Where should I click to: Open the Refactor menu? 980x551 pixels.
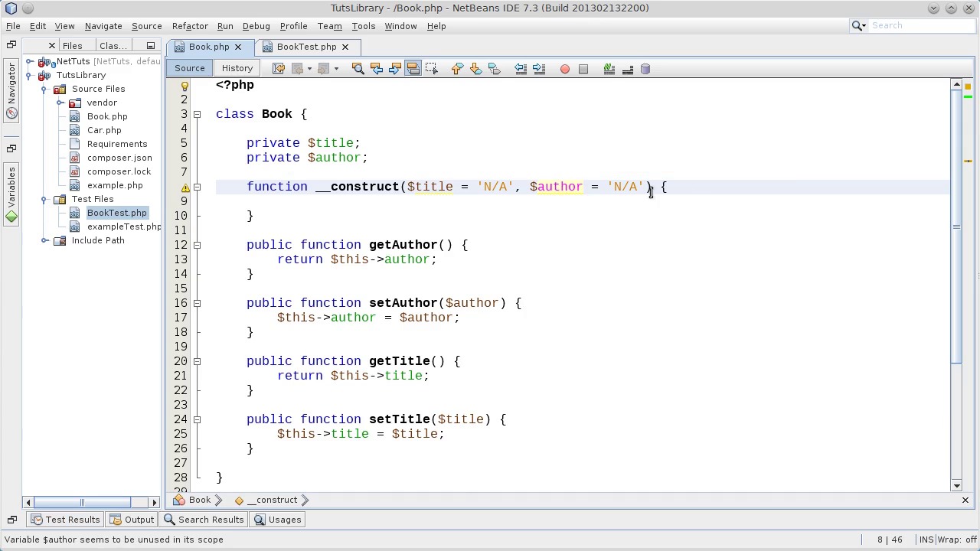point(189,26)
